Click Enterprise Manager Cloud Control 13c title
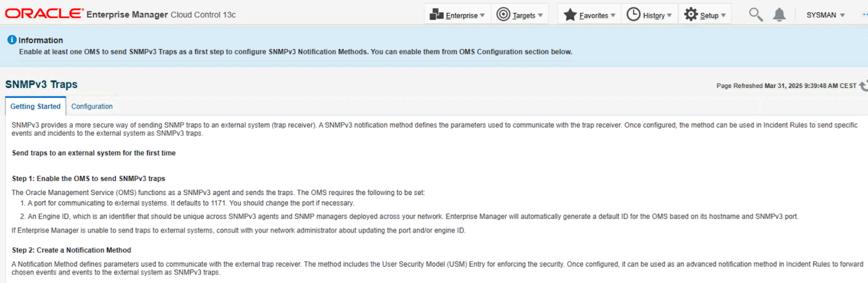The image size is (868, 283). 161,15
